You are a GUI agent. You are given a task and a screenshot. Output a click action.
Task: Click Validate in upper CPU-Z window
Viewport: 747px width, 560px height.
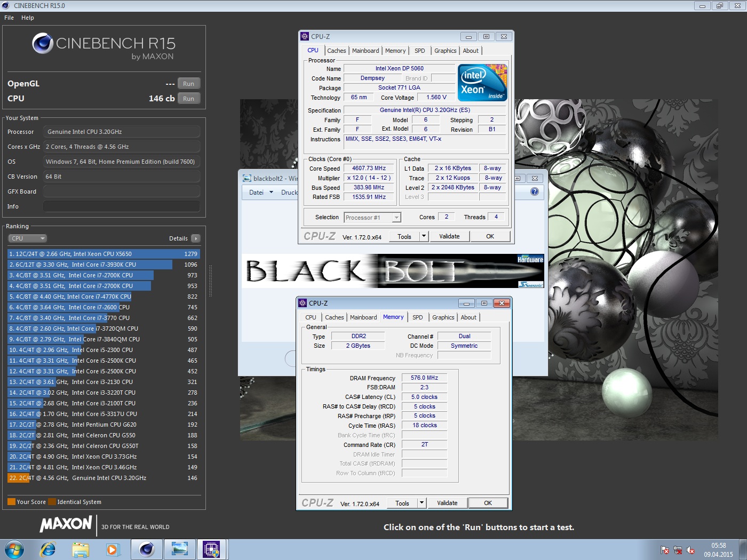click(x=449, y=236)
